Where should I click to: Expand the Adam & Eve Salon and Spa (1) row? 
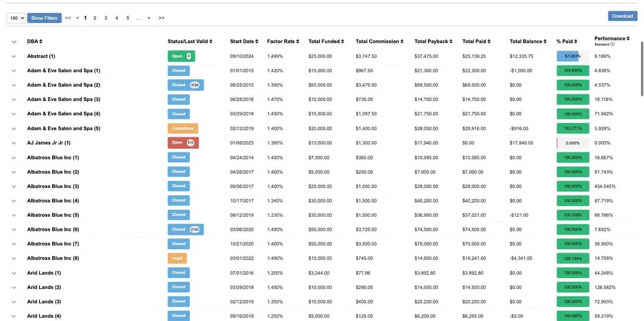[x=14, y=71]
